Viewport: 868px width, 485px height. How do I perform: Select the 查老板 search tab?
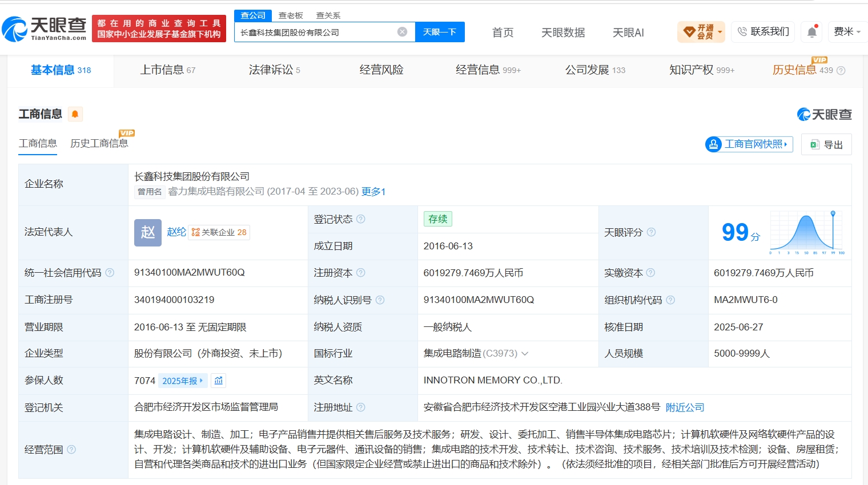291,15
